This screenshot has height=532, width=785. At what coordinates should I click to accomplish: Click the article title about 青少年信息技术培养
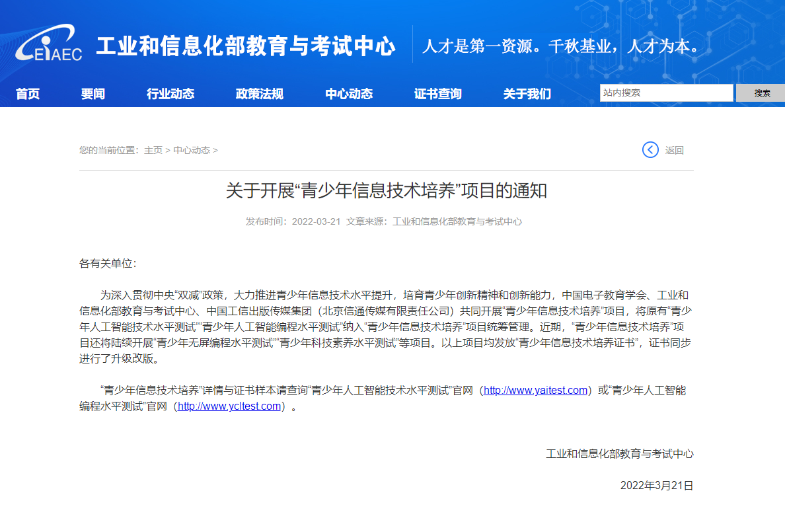(x=387, y=191)
